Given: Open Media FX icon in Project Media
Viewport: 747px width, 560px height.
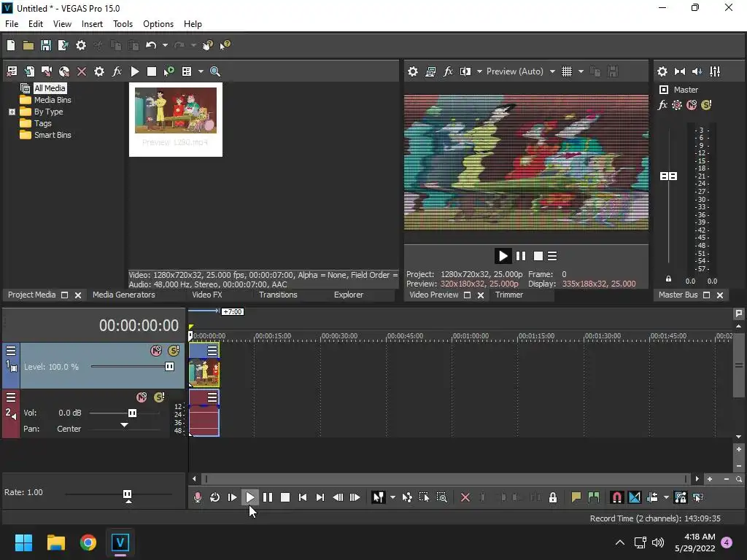Looking at the screenshot, I should pos(117,71).
